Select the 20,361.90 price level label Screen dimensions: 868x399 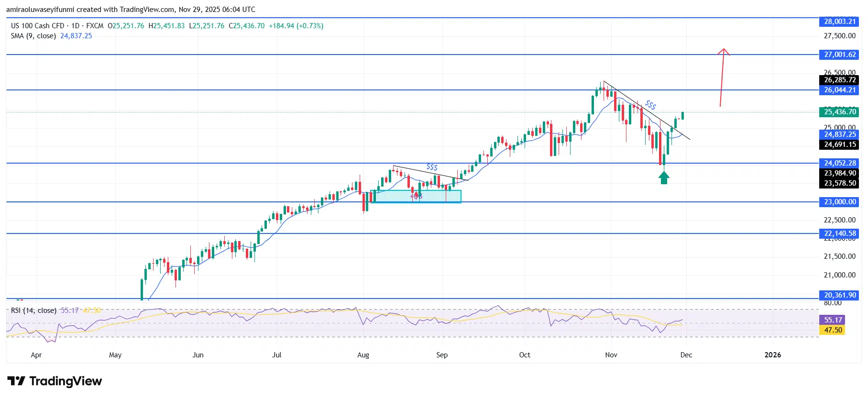pyautogui.click(x=840, y=295)
